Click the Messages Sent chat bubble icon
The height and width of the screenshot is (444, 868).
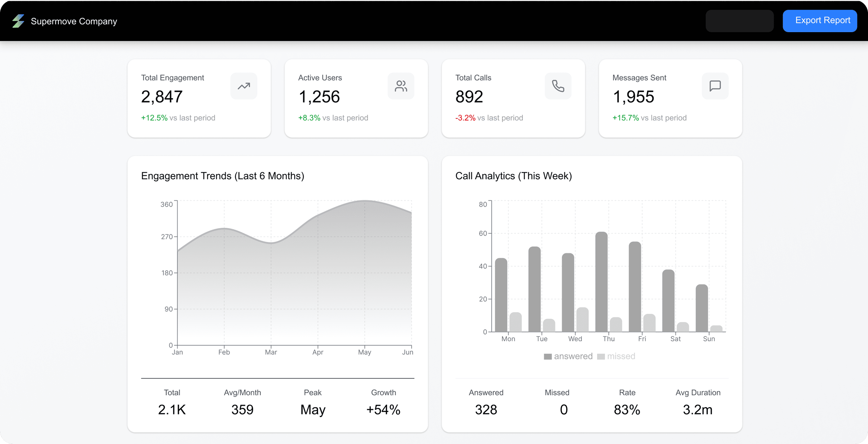pos(715,86)
